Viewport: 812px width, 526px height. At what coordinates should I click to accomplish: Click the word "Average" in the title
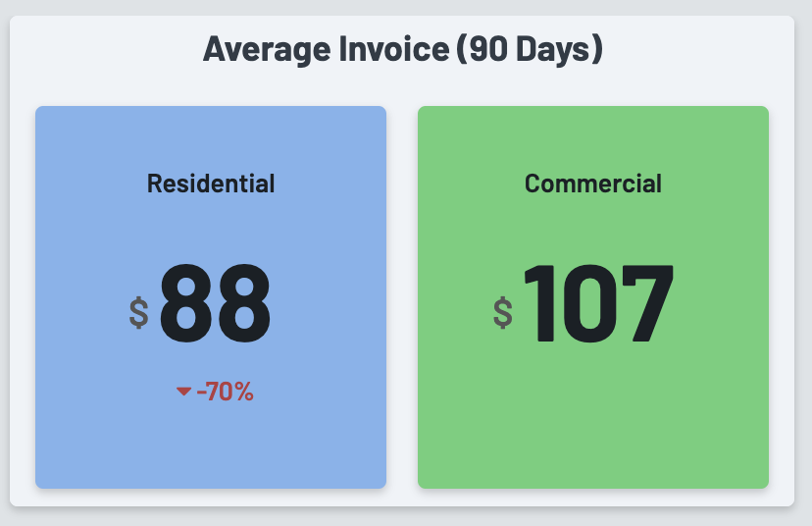click(259, 48)
